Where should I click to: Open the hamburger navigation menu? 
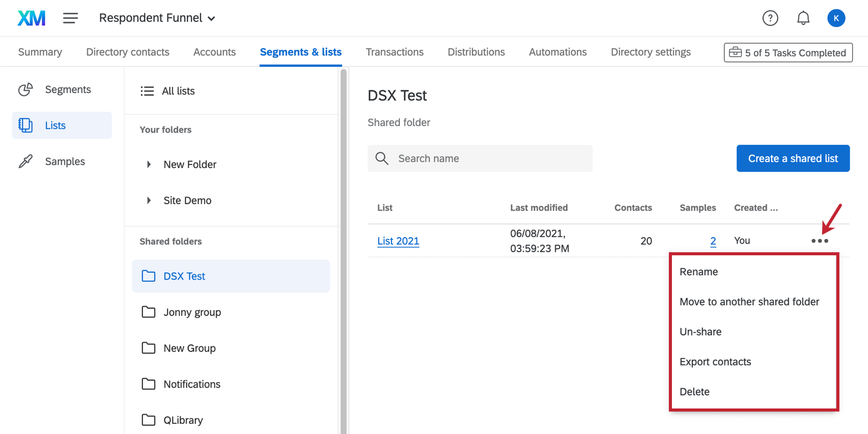pyautogui.click(x=70, y=18)
